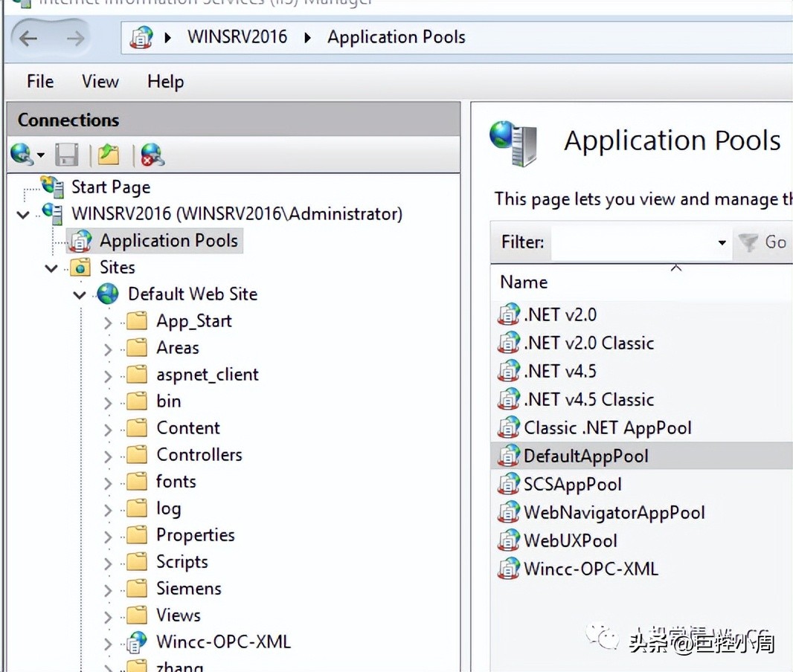Click the DefaultAppPool pool icon
This screenshot has width=793, height=672.
pyautogui.click(x=509, y=456)
